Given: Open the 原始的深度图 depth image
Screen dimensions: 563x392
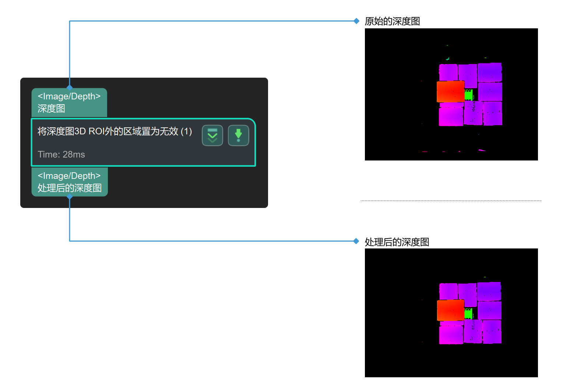Looking at the screenshot, I should click(x=451, y=94).
